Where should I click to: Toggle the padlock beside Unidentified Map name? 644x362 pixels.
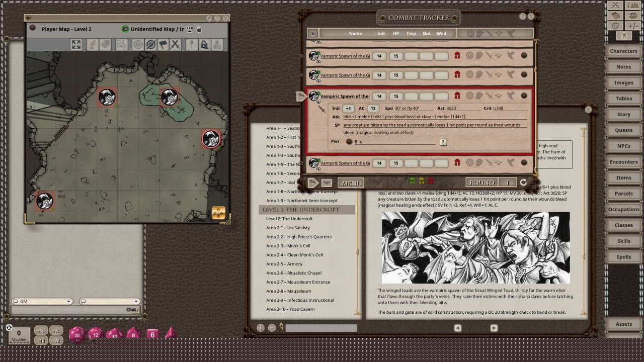199,29
